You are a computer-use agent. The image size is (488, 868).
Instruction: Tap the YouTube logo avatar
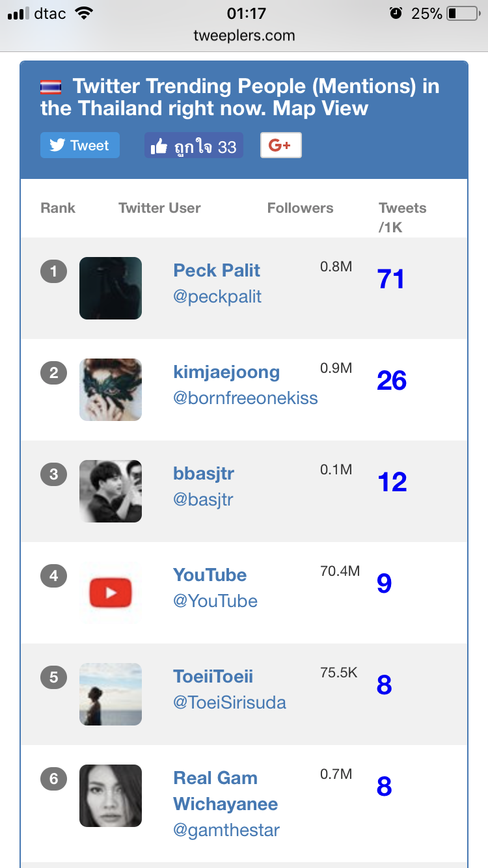pos(111,593)
